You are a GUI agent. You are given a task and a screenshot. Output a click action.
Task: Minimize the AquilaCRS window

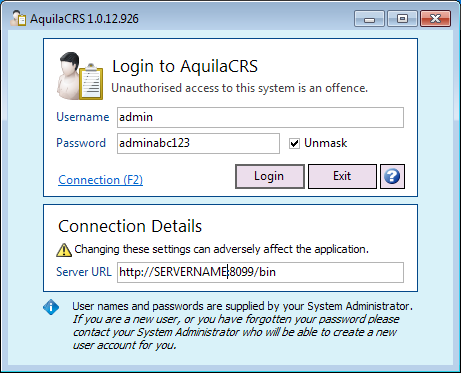pyautogui.click(x=369, y=19)
